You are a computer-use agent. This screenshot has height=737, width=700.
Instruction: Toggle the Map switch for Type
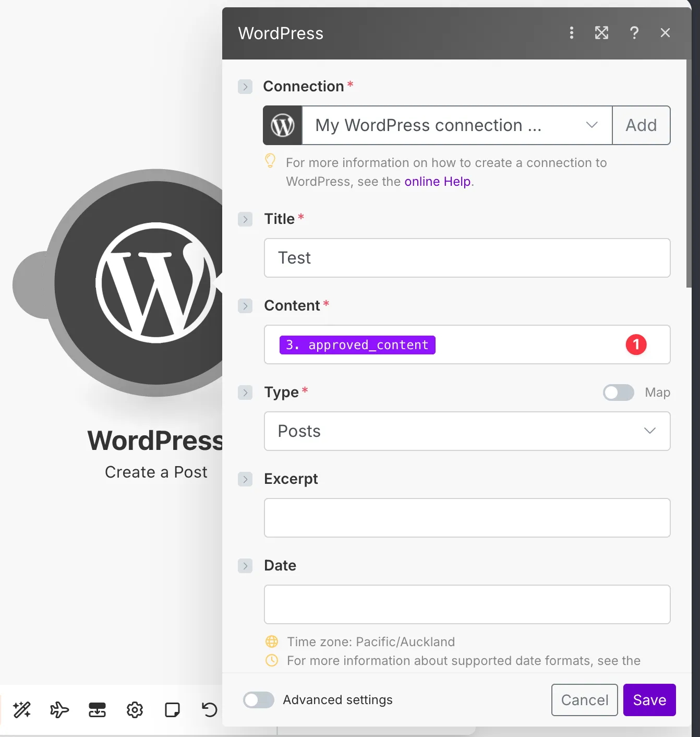click(619, 393)
